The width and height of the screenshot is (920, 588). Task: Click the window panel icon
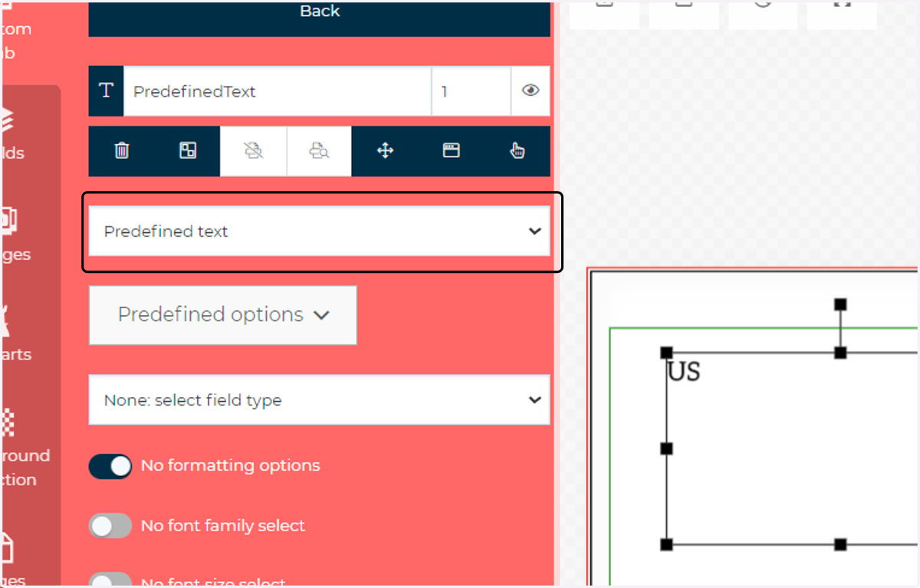[451, 151]
